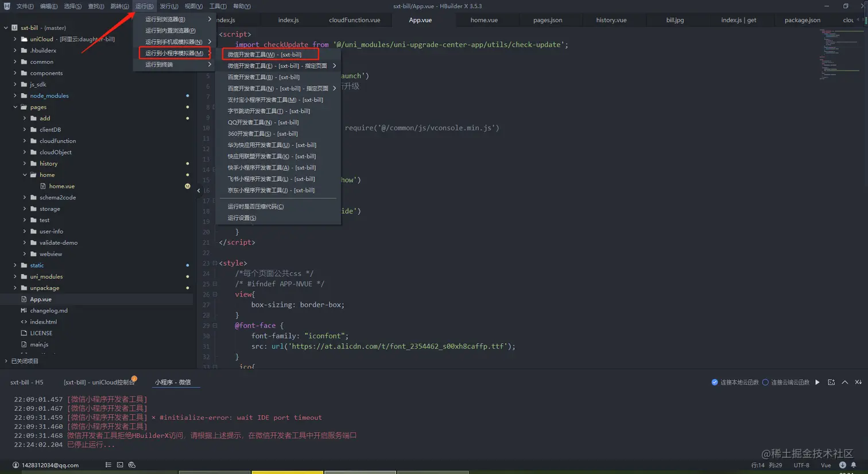Click the download/update status bar icon

(842, 465)
